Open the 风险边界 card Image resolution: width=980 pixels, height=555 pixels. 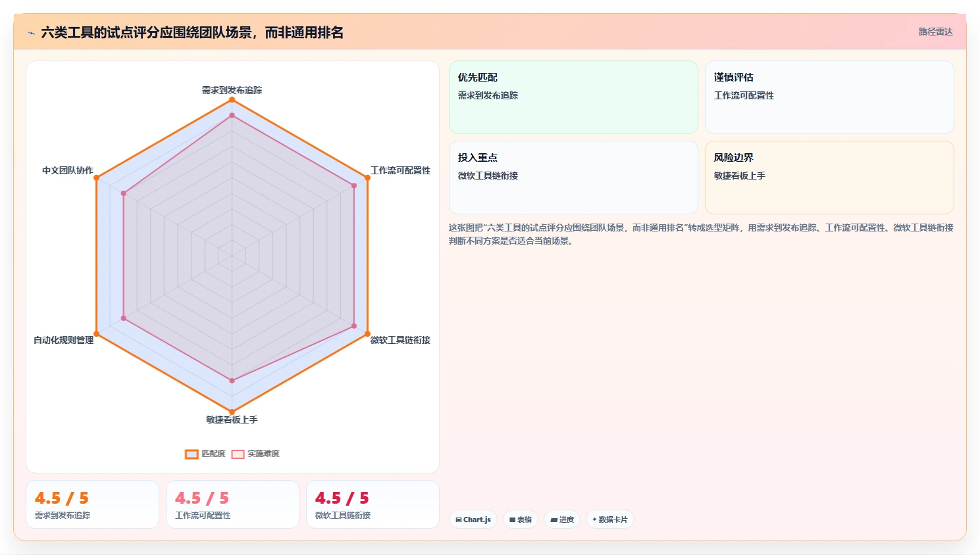click(829, 178)
